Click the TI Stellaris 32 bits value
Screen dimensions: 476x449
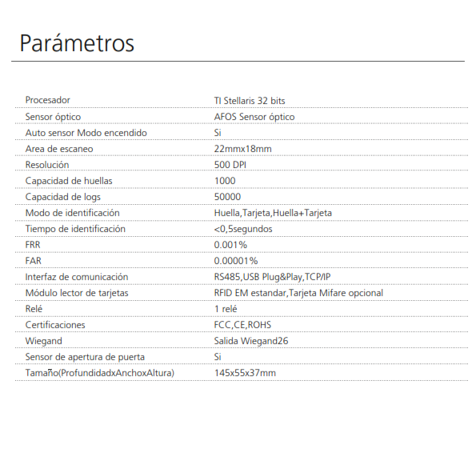tap(250, 101)
